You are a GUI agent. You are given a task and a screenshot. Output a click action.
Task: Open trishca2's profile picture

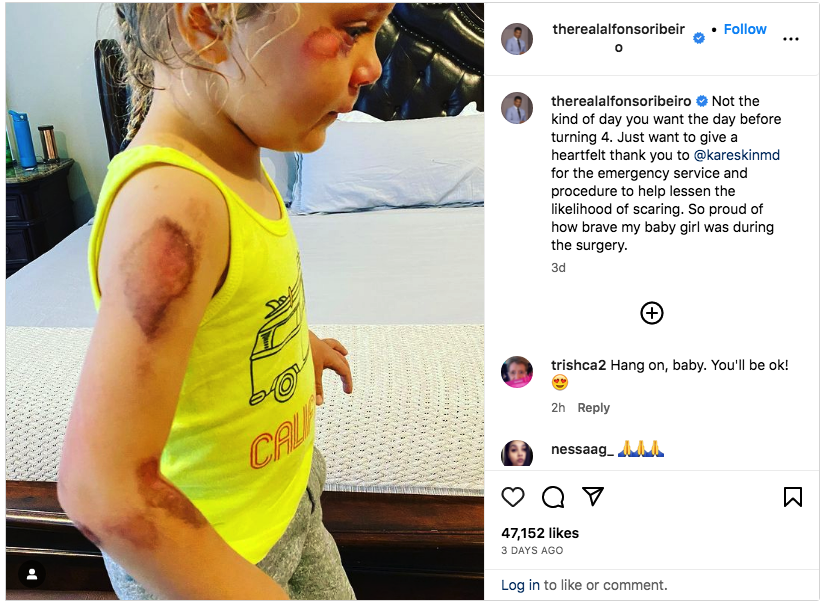(517, 372)
